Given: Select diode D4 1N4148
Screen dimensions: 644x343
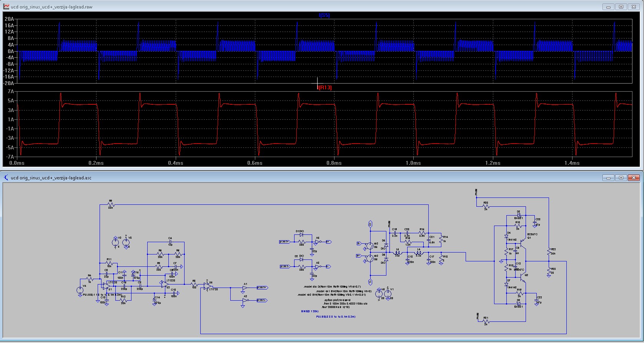Looking at the screenshot, I should (x=506, y=236).
